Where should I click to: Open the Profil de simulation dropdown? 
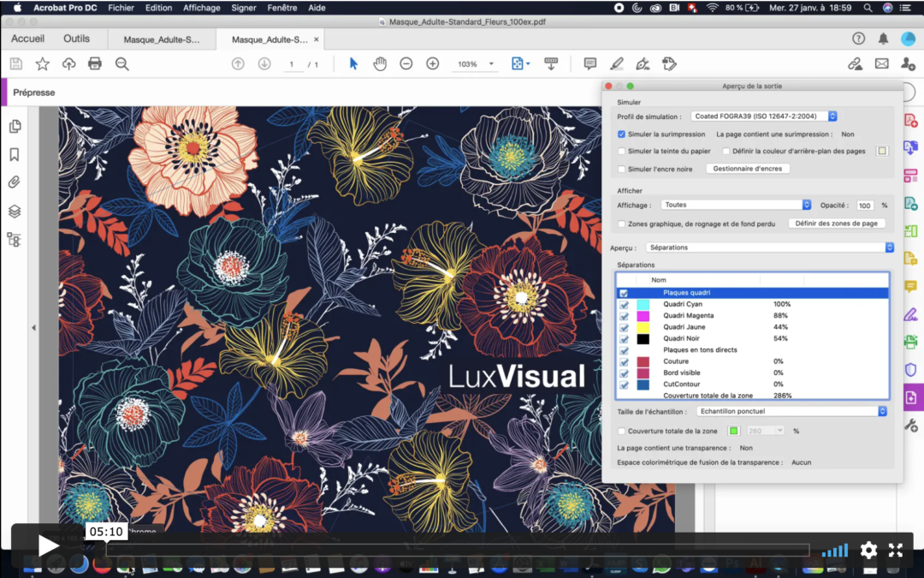click(x=763, y=116)
